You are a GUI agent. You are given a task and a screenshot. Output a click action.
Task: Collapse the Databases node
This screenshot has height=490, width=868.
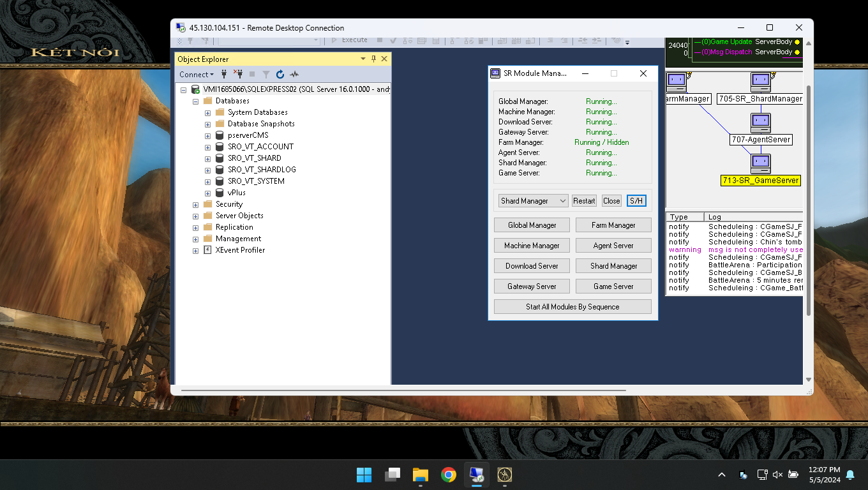[x=196, y=101]
